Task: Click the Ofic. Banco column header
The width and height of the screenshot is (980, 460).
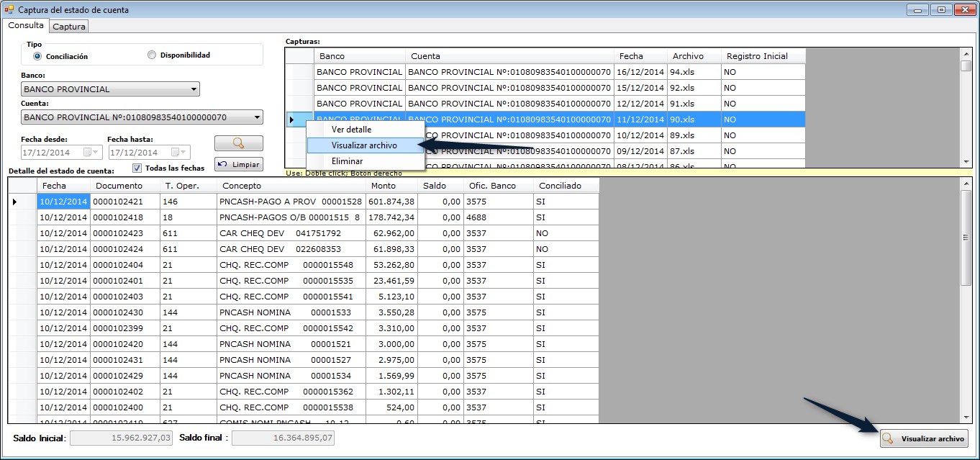Action: (x=498, y=186)
